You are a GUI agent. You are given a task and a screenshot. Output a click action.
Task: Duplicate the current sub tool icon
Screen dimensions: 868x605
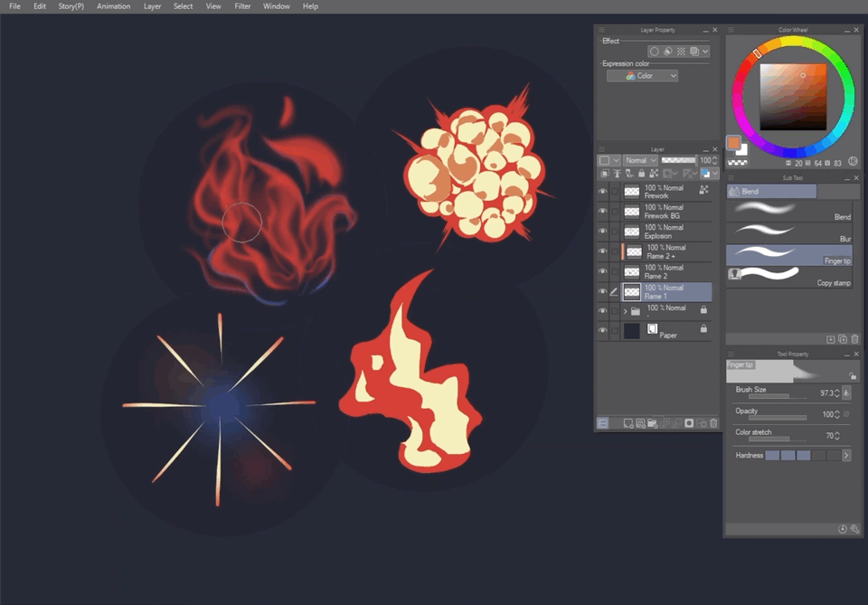[843, 339]
